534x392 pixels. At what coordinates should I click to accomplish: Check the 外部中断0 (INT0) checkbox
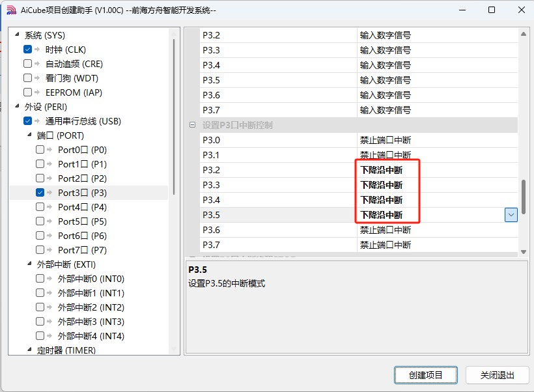pyautogui.click(x=40, y=278)
